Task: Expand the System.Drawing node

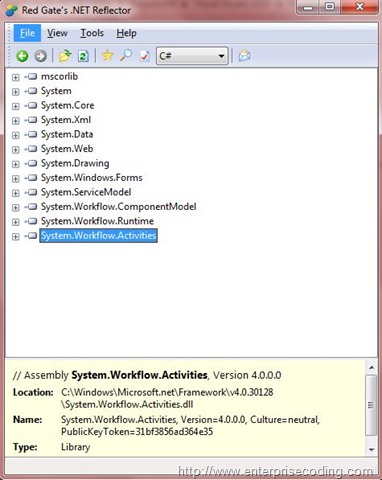Action: [15, 164]
